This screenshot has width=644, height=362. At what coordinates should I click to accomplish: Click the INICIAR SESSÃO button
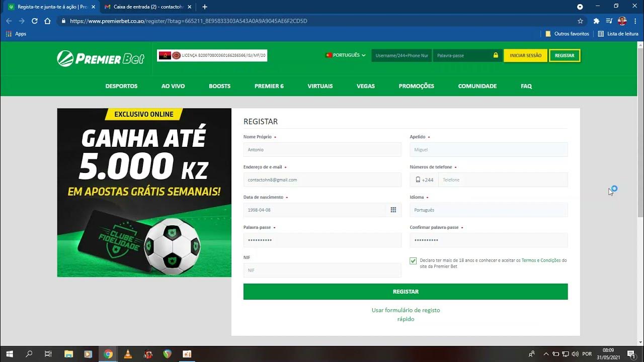pyautogui.click(x=525, y=55)
